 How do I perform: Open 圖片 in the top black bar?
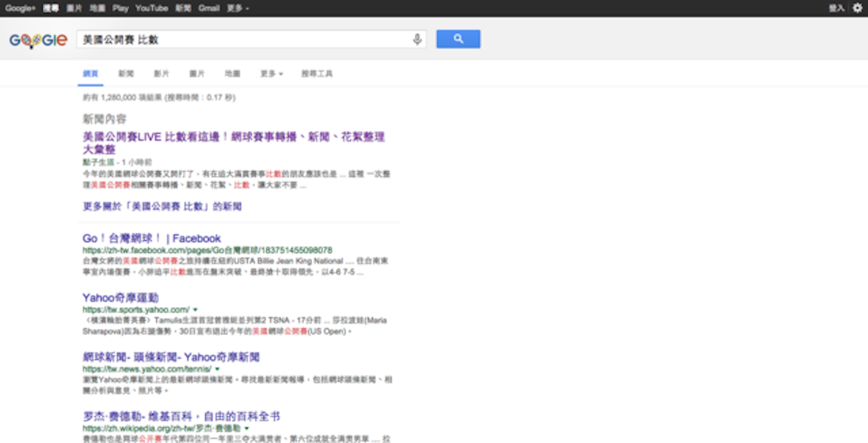(74, 8)
